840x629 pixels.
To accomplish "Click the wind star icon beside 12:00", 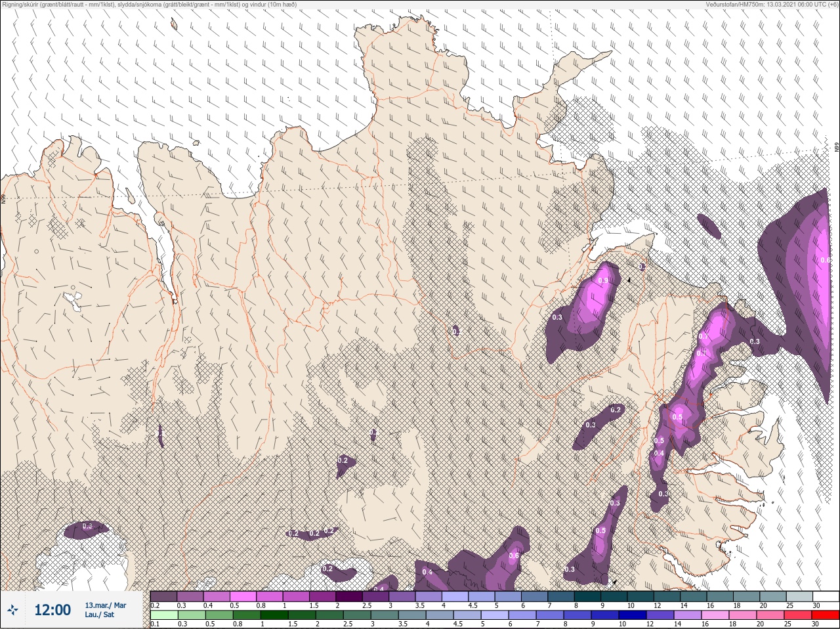I will [x=12, y=611].
